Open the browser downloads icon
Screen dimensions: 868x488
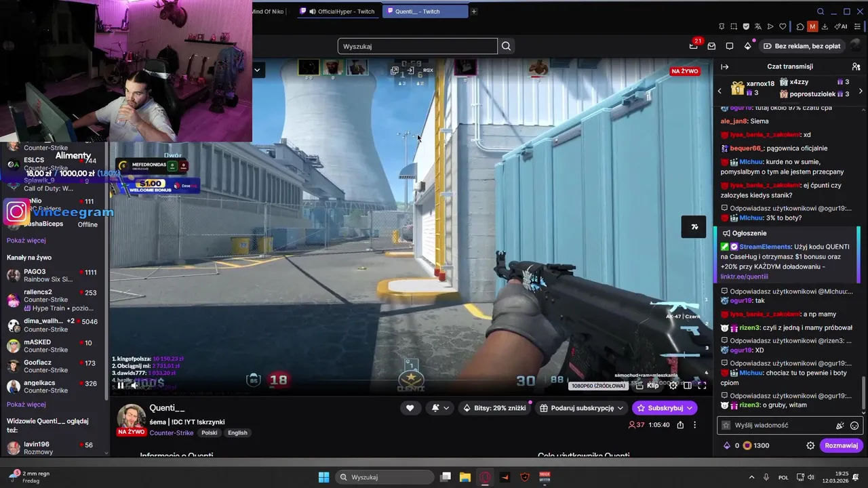[x=825, y=26]
